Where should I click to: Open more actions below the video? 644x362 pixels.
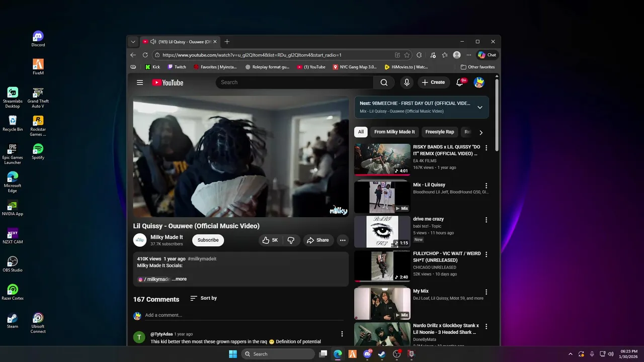pyautogui.click(x=343, y=240)
